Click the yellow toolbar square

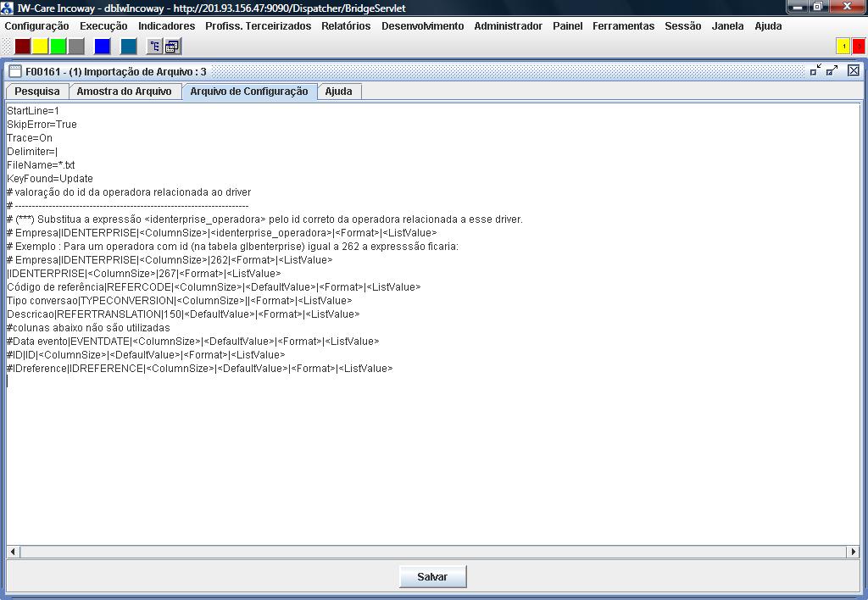point(41,46)
